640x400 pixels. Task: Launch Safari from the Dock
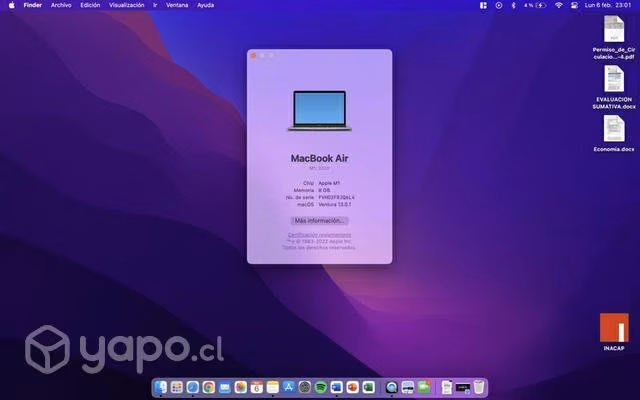coord(193,387)
